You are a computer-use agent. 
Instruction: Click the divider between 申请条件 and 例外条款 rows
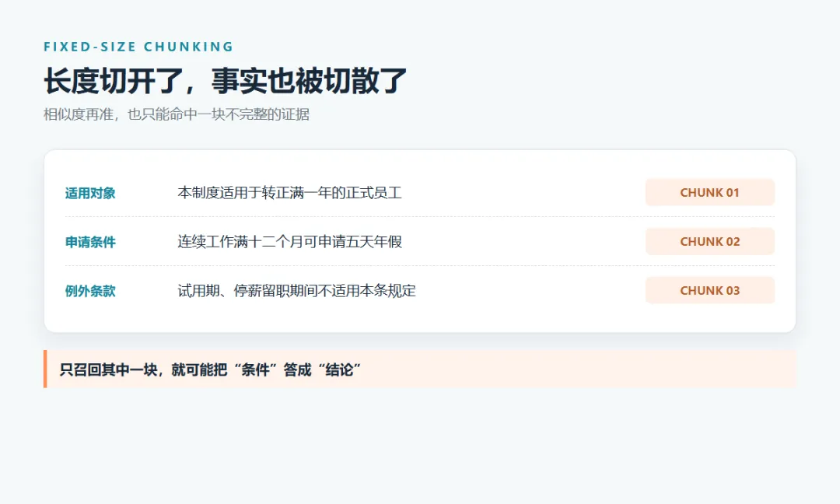point(420,266)
